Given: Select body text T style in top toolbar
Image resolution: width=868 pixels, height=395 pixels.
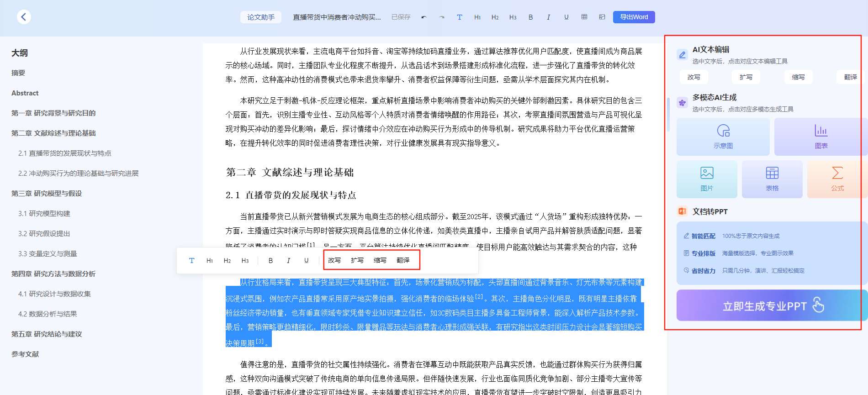Looking at the screenshot, I should [x=460, y=17].
